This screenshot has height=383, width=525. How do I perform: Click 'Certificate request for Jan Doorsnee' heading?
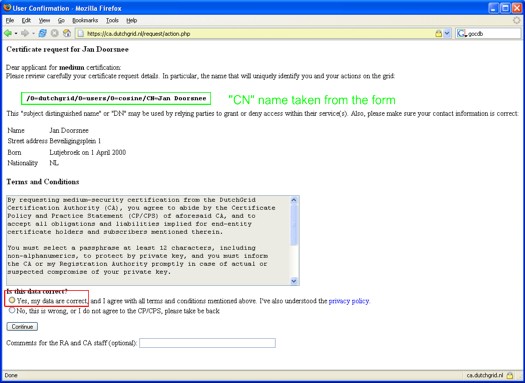click(68, 50)
